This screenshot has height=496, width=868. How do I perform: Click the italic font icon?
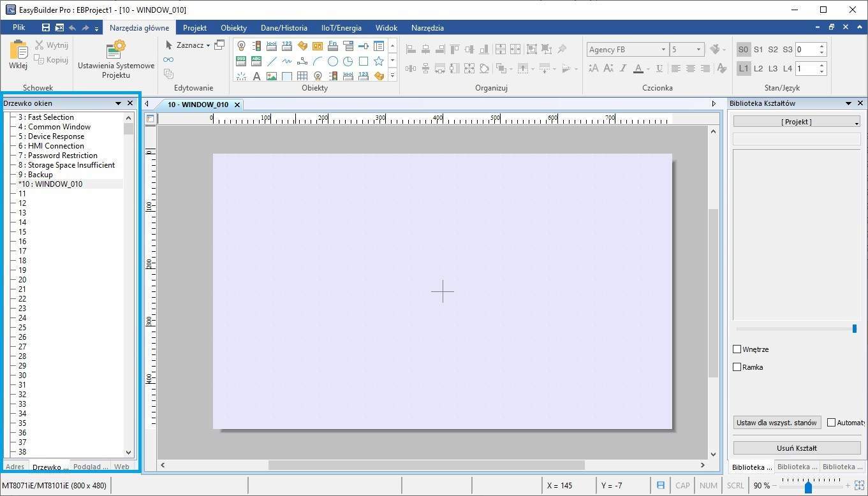click(x=623, y=68)
